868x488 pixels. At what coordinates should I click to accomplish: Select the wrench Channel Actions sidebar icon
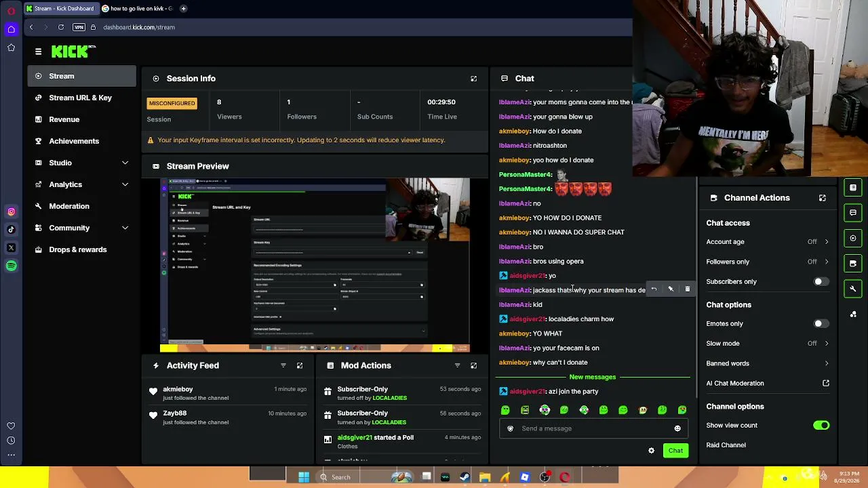click(x=853, y=289)
